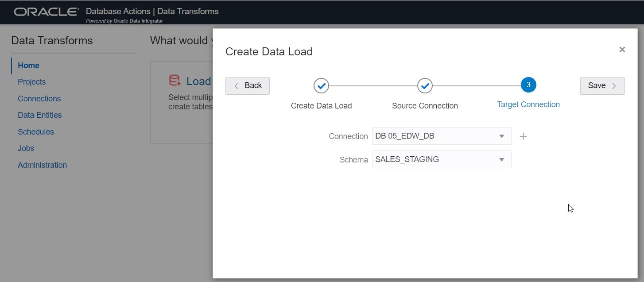Open Projects in the sidebar
The image size is (644, 282).
[x=31, y=82]
